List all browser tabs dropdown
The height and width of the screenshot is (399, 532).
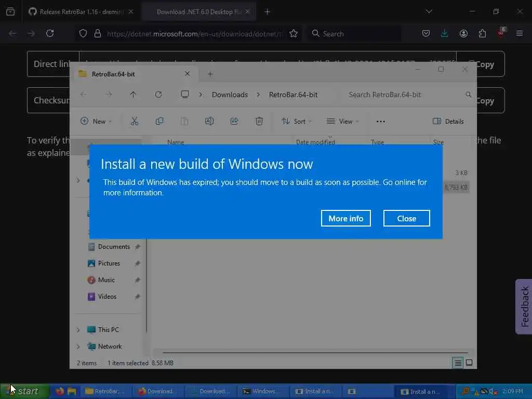pos(429,11)
